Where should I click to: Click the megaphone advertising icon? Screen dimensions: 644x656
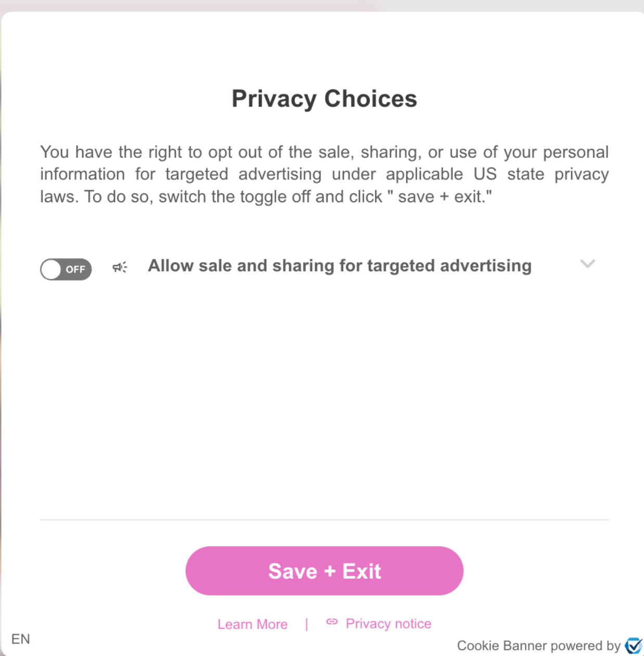(120, 267)
